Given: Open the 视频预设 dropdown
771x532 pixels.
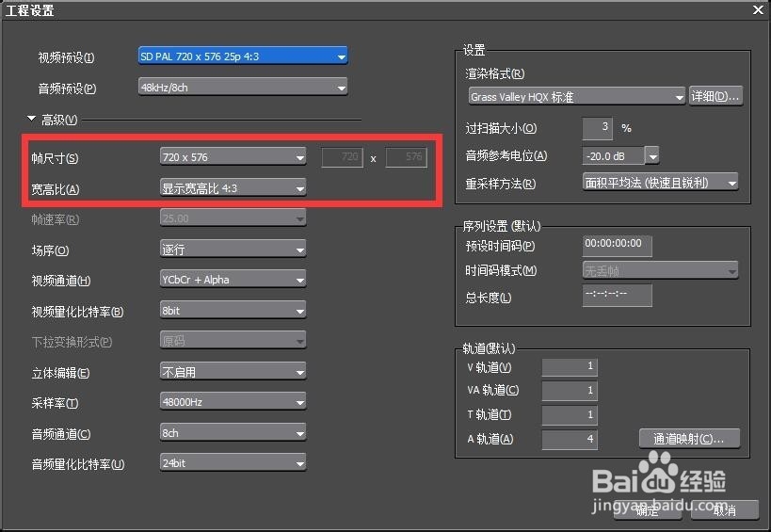Looking at the screenshot, I should [243, 56].
